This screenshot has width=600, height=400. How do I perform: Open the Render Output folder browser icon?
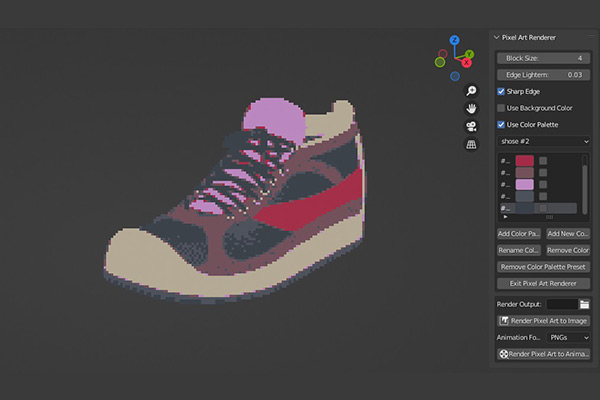[584, 304]
